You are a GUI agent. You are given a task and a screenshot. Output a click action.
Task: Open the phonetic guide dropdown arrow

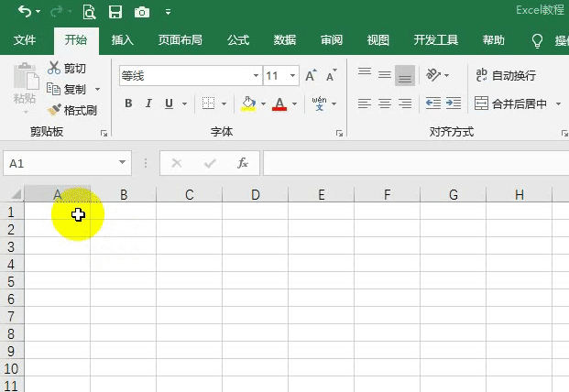[x=334, y=104]
